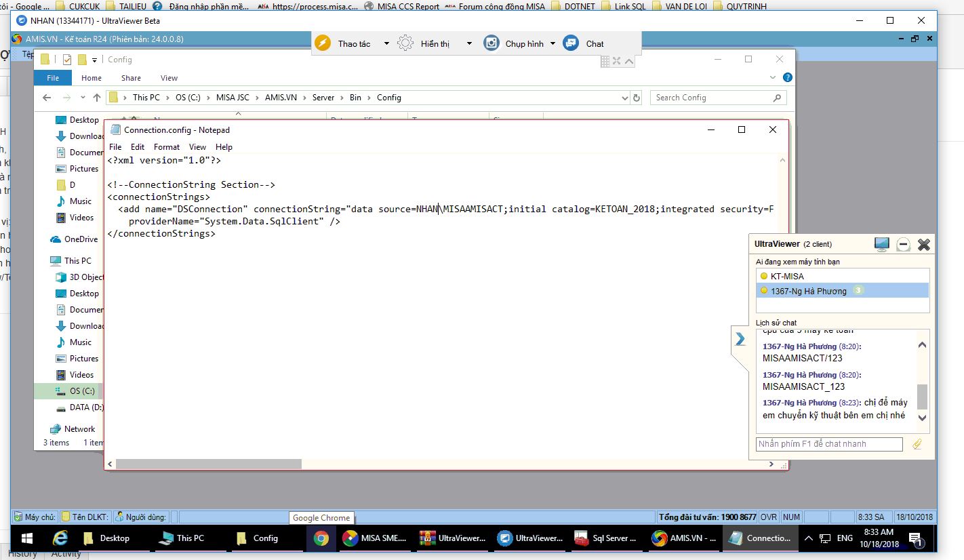Open the WinRAR UltraViewer taskbar item
The height and width of the screenshot is (560, 964).
pyautogui.click(x=452, y=538)
